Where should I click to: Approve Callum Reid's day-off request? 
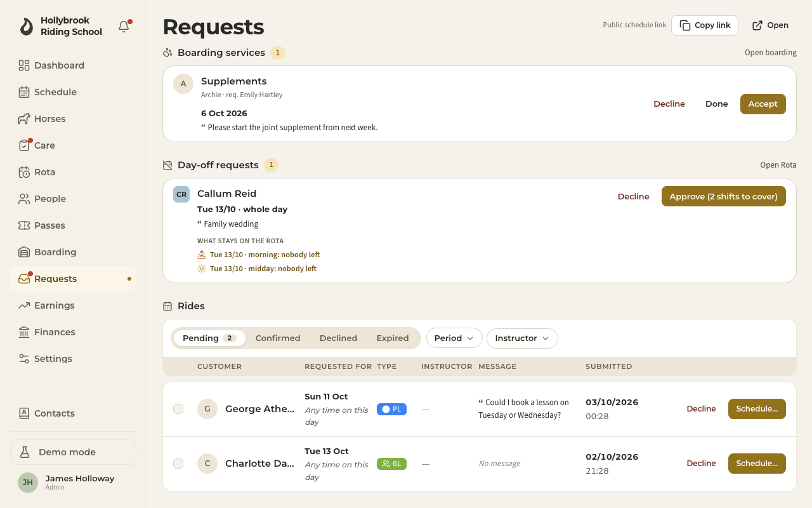click(x=724, y=197)
